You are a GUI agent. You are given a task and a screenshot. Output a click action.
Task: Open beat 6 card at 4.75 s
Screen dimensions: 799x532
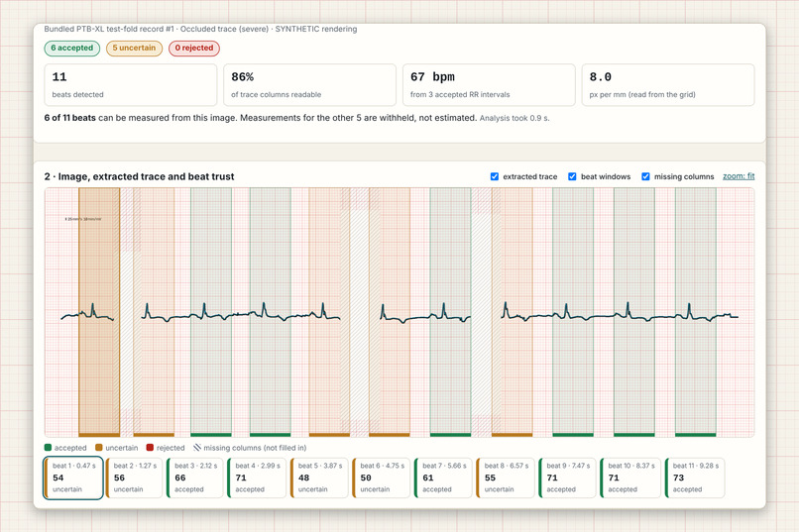[x=381, y=478]
